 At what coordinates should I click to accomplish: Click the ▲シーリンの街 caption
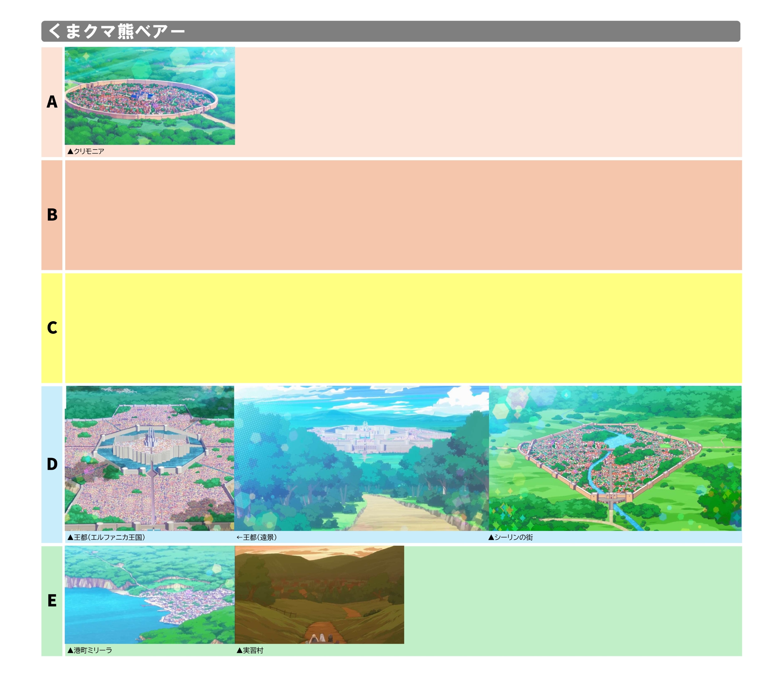pyautogui.click(x=511, y=537)
